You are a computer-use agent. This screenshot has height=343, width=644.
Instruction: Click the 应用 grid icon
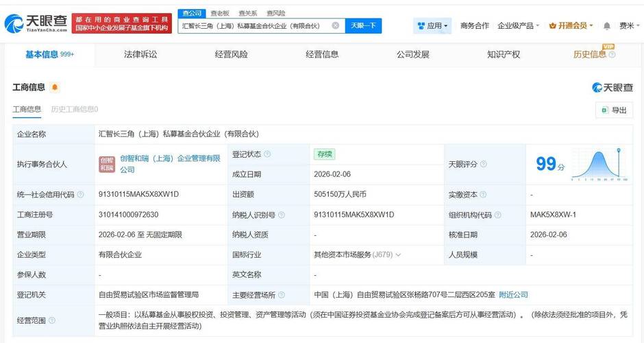(421, 26)
